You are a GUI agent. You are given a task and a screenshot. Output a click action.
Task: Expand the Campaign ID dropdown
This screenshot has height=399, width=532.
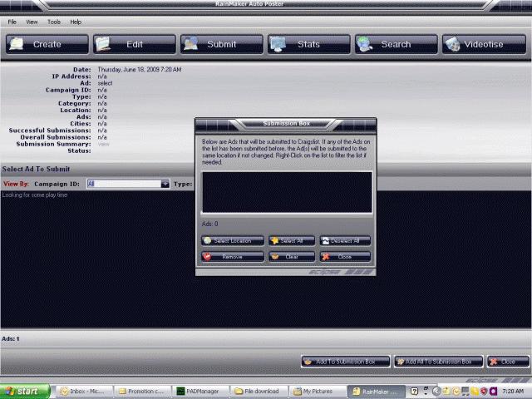tap(165, 184)
